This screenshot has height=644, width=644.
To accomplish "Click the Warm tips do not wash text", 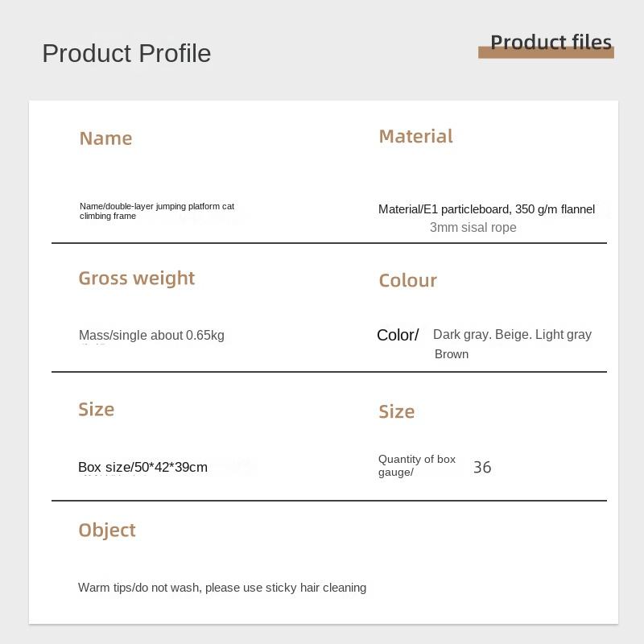I will [x=222, y=588].
